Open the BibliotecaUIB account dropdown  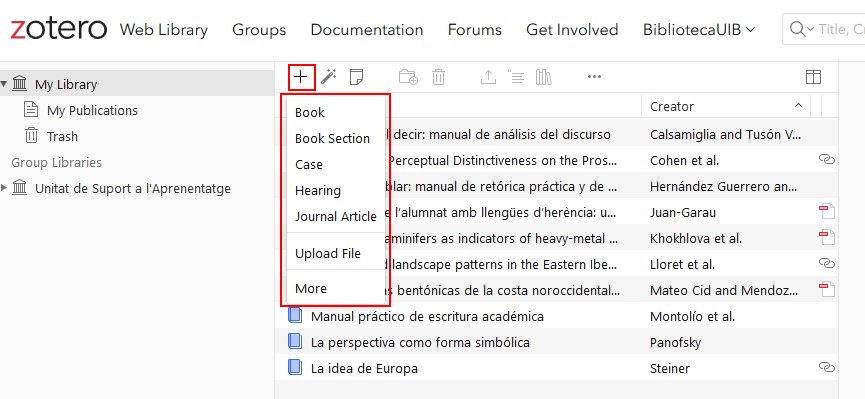pos(700,29)
